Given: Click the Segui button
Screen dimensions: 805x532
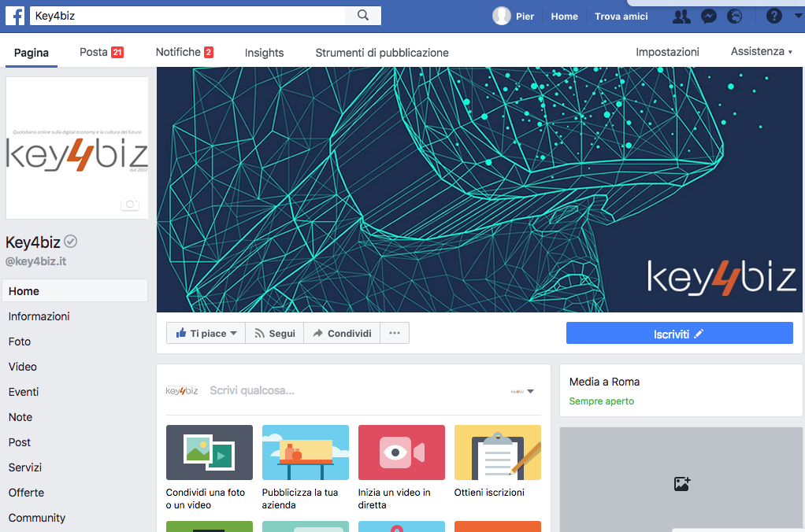Looking at the screenshot, I should pos(275,333).
